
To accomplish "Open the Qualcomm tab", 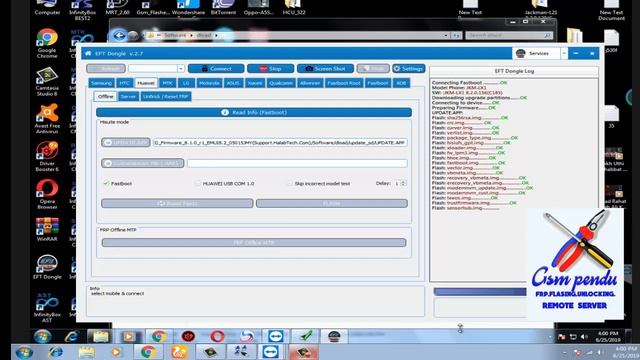I will [x=281, y=83].
